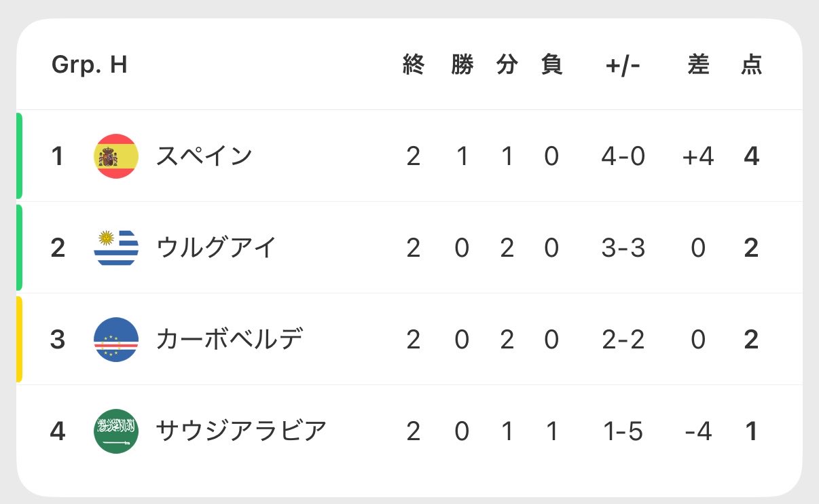Click the yellow indicator beside rank 3
Viewport: 819px width, 504px height.
click(x=19, y=339)
